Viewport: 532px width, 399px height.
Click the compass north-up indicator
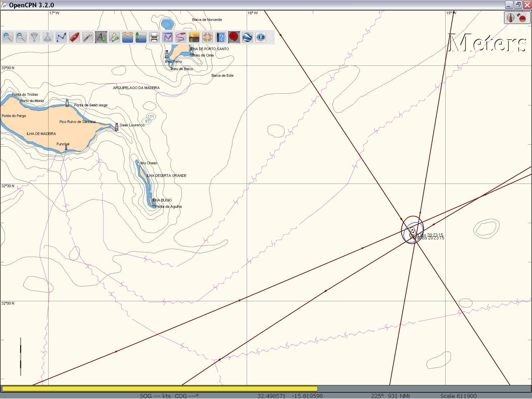(x=511, y=18)
